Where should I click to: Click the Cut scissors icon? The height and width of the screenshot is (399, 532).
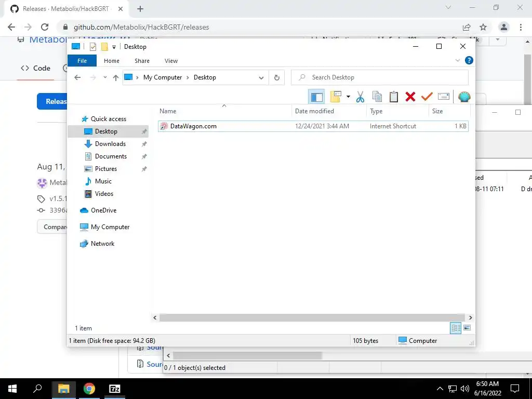pos(361,97)
